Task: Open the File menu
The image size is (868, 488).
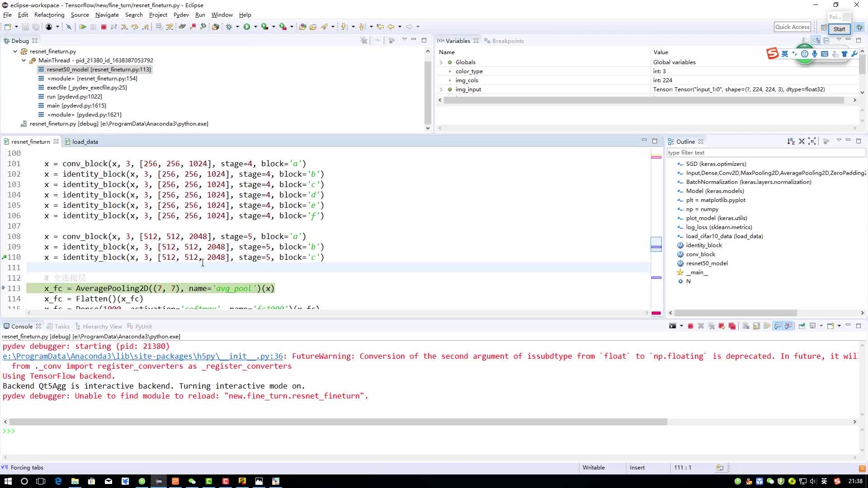Action: tap(7, 15)
